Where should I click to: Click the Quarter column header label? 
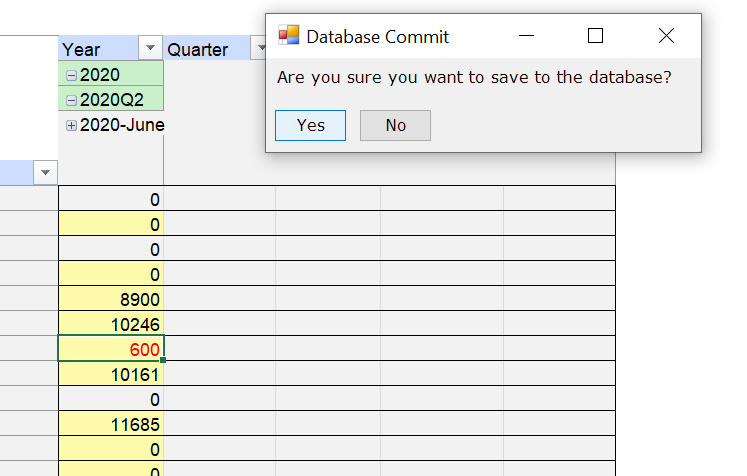tap(198, 50)
